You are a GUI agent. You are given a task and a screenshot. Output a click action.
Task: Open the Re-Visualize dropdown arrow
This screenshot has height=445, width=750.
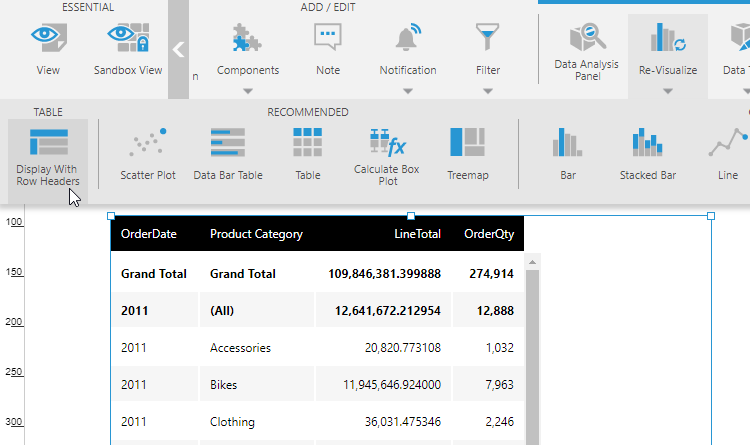click(x=668, y=91)
